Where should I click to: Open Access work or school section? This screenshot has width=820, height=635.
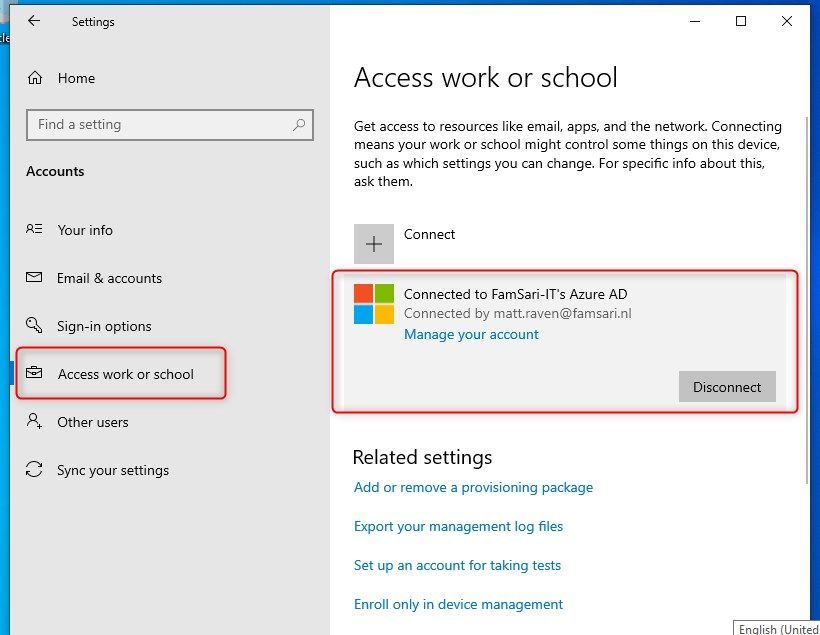tap(126, 374)
